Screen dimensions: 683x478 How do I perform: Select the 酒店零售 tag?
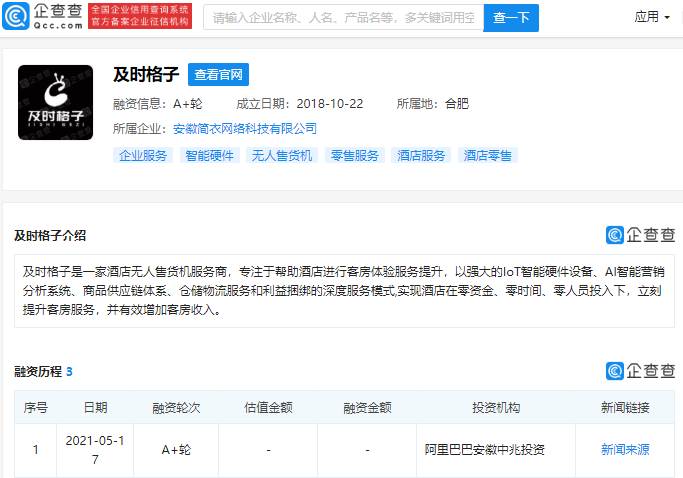[x=487, y=156]
